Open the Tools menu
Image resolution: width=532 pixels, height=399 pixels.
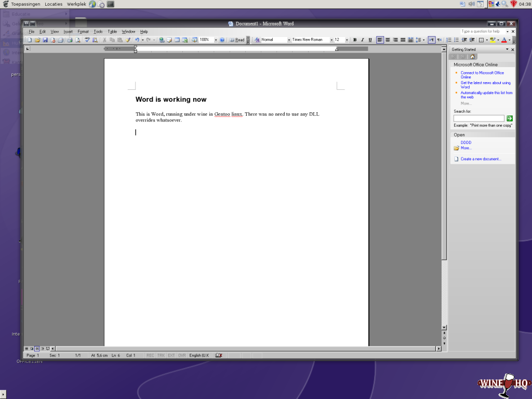[98, 32]
